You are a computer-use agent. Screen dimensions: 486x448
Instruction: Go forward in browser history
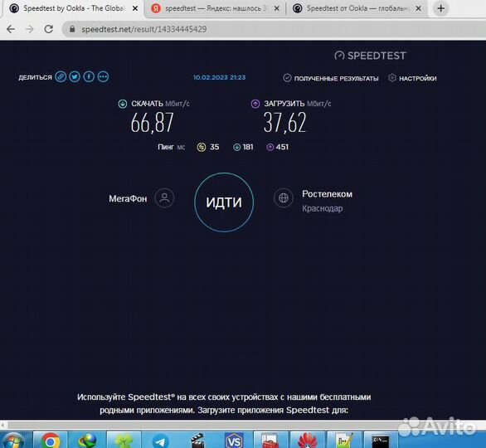tap(30, 29)
